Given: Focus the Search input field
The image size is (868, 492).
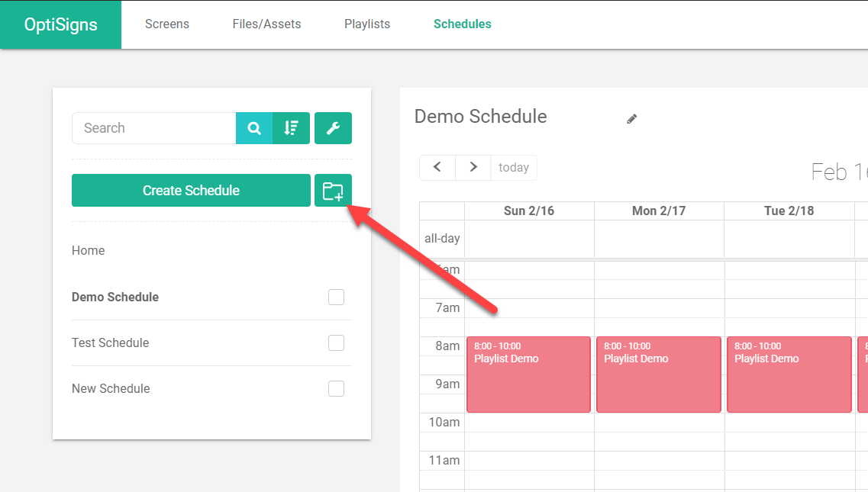Looking at the screenshot, I should click(x=154, y=128).
